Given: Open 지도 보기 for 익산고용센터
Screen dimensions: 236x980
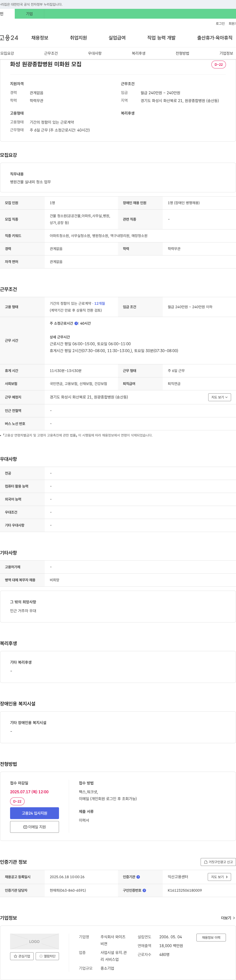Looking at the screenshot, I should 220,877.
